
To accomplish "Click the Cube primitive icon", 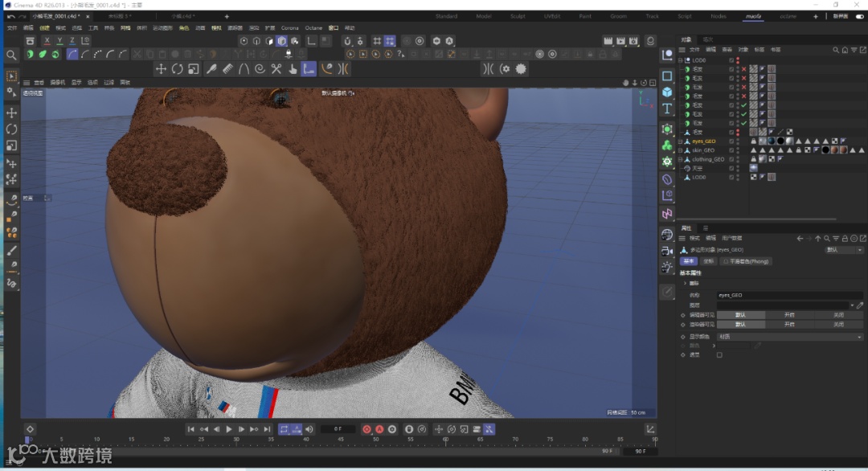I will click(667, 92).
